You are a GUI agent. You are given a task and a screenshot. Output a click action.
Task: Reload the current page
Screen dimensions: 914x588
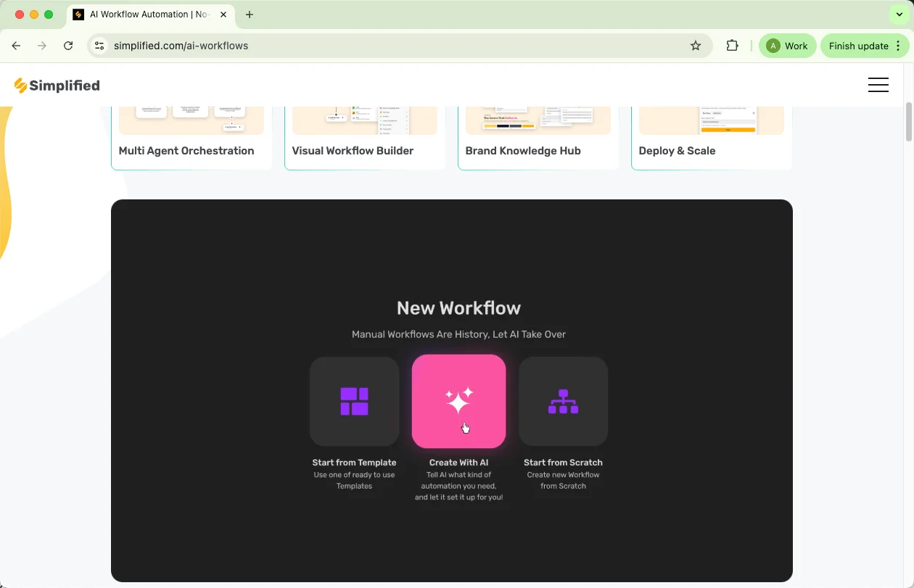click(68, 46)
